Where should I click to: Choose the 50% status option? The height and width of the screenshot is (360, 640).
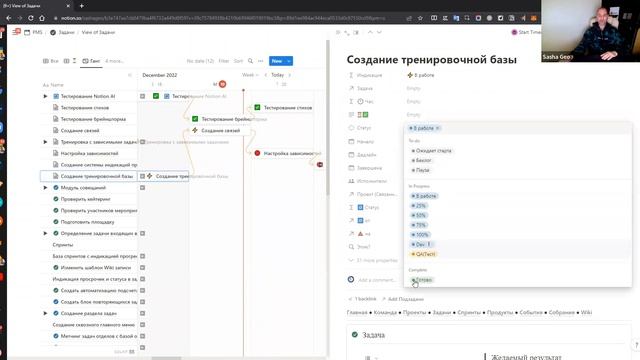click(x=419, y=216)
